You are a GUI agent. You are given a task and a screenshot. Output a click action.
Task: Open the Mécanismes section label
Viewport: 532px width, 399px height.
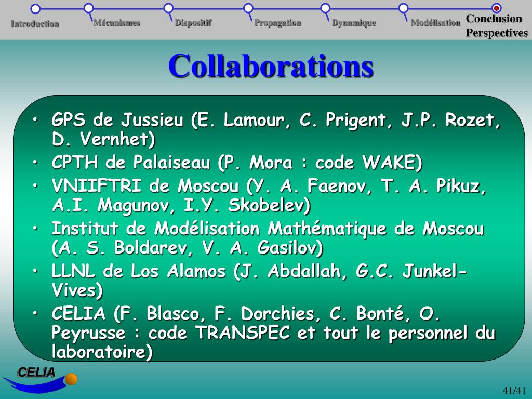pyautogui.click(x=117, y=23)
